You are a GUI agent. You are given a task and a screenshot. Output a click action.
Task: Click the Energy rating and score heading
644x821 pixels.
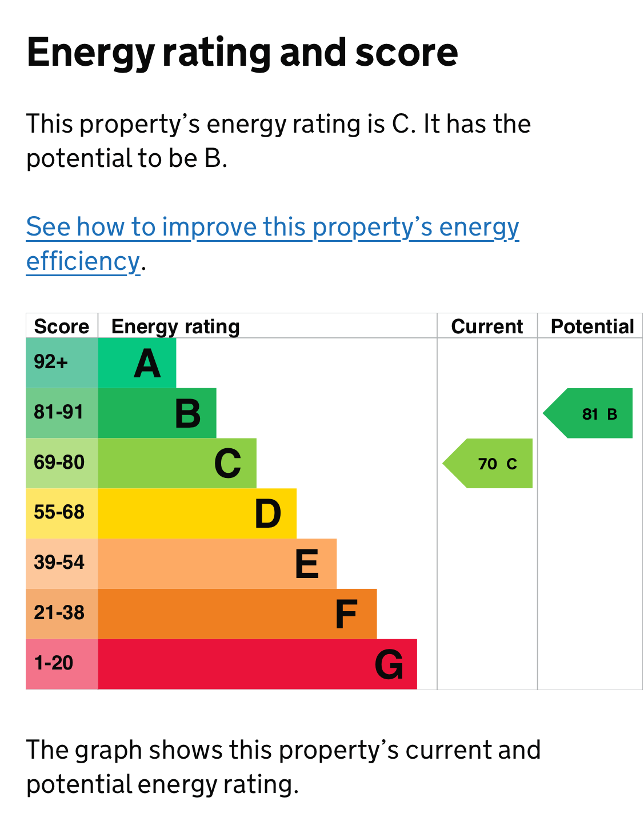[242, 53]
